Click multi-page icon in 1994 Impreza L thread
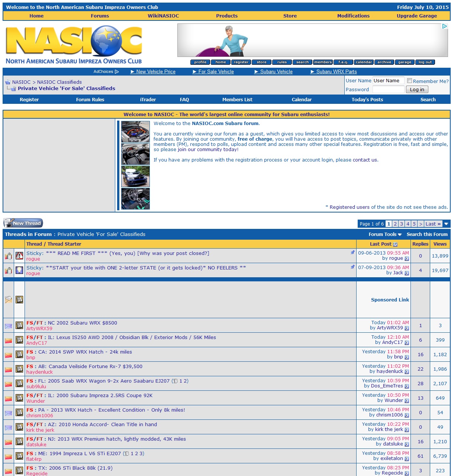Image resolution: width=451 pixels, height=476 pixels. coord(127,454)
